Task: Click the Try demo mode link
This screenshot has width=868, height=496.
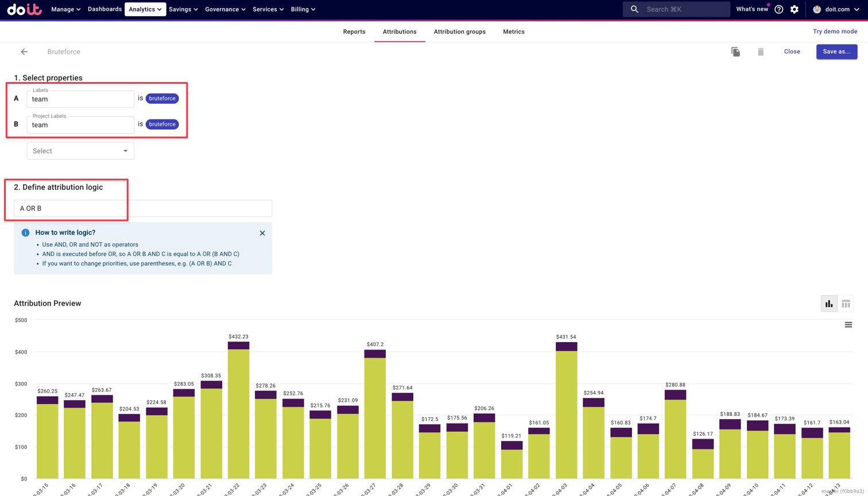Action: click(835, 32)
